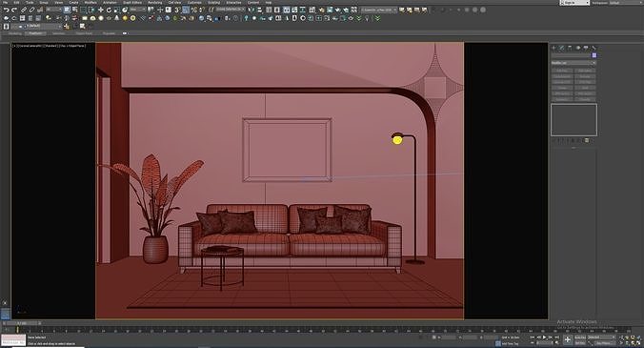Toggle the Spinner Snap button
Viewport: 644px width, 348px height.
pyautogui.click(x=202, y=10)
